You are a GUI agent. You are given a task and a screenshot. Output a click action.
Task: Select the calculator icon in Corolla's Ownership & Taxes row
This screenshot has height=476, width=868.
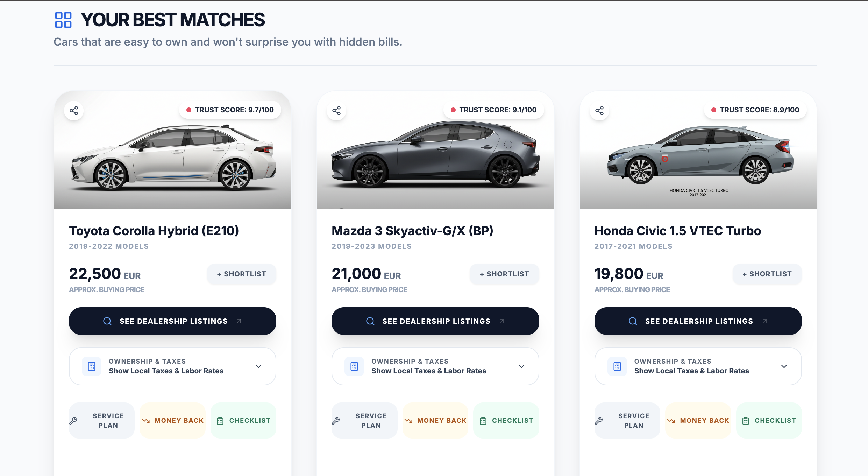(91, 366)
